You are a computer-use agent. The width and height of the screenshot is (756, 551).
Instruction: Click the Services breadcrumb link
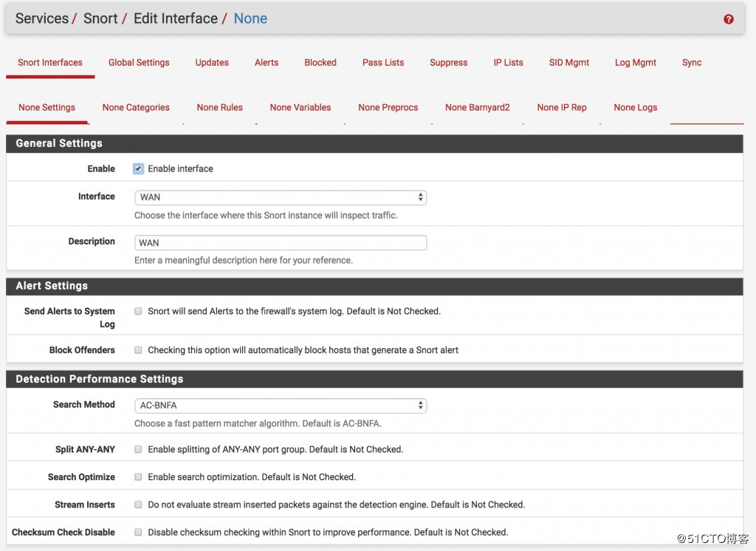[x=42, y=18]
